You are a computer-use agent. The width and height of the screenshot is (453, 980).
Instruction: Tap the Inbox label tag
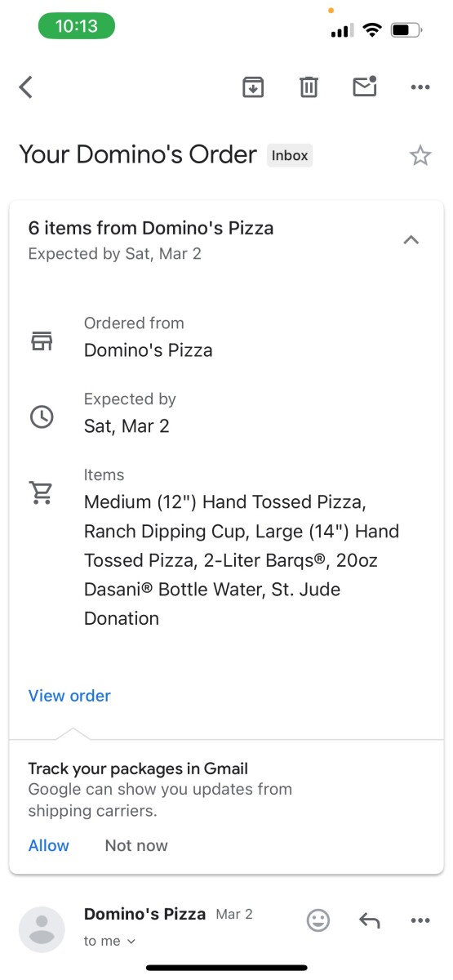click(290, 155)
